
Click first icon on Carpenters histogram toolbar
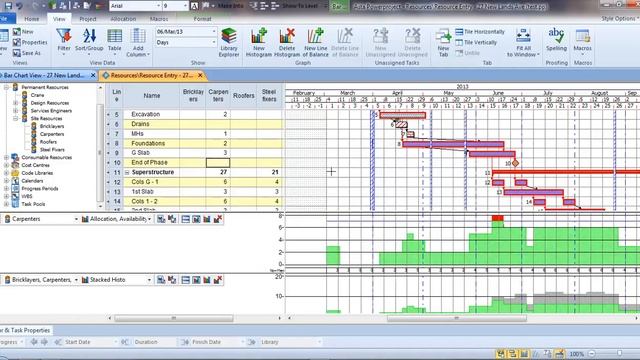point(161,219)
